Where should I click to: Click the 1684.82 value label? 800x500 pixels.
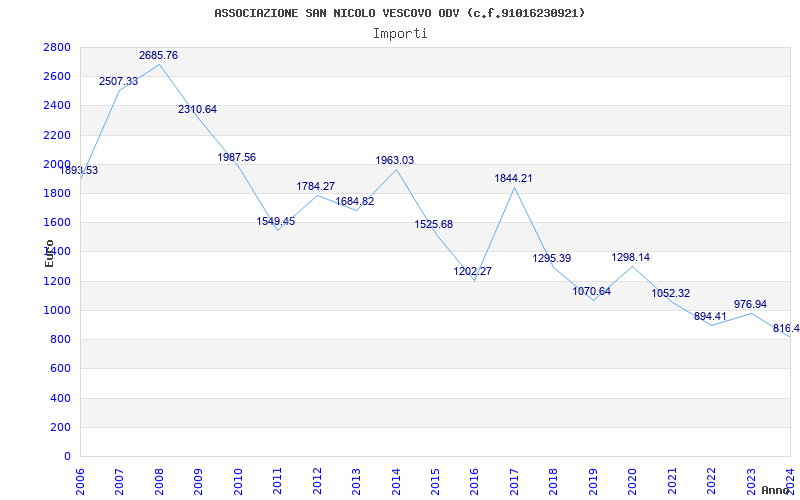355,202
